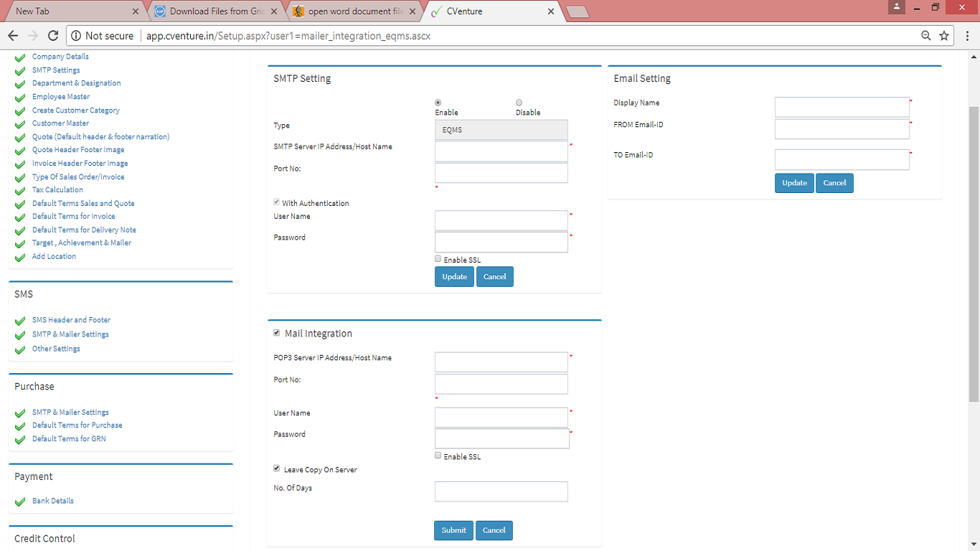The image size is (980, 551).
Task: Click the site information icon beside Not secure
Action: pos(76,36)
